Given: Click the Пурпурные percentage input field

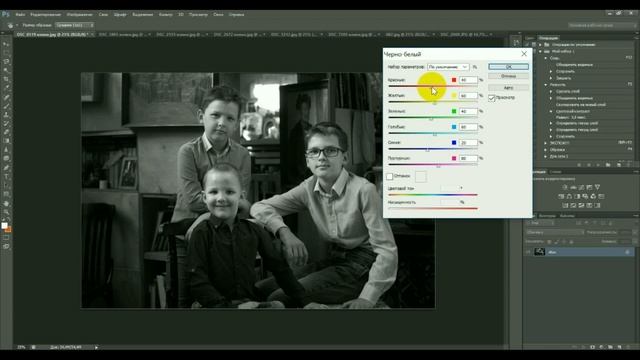Looking at the screenshot, I should click(468, 158).
